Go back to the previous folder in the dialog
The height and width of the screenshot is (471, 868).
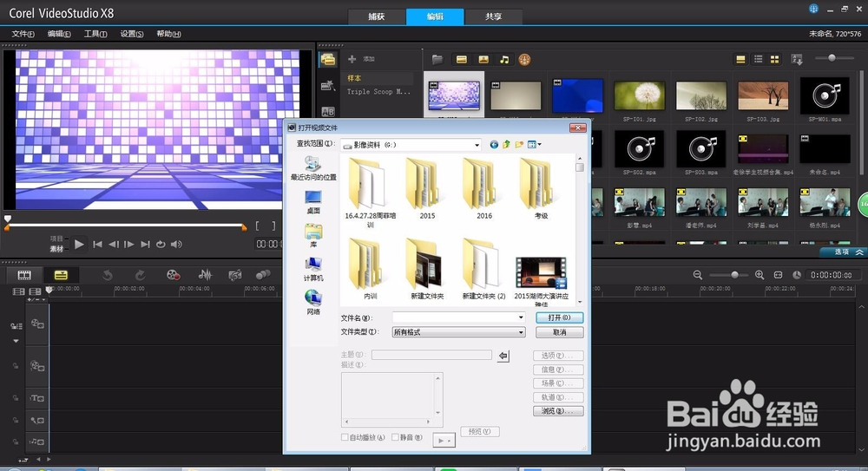494,145
